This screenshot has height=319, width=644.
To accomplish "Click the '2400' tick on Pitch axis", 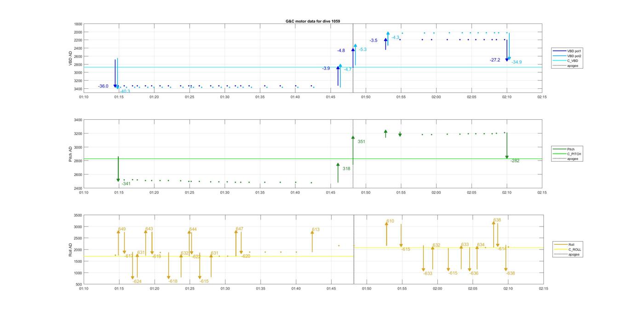I will [x=78, y=188].
